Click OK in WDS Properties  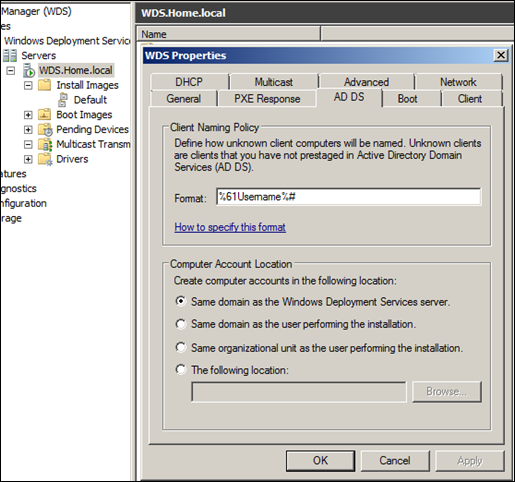[320, 461]
